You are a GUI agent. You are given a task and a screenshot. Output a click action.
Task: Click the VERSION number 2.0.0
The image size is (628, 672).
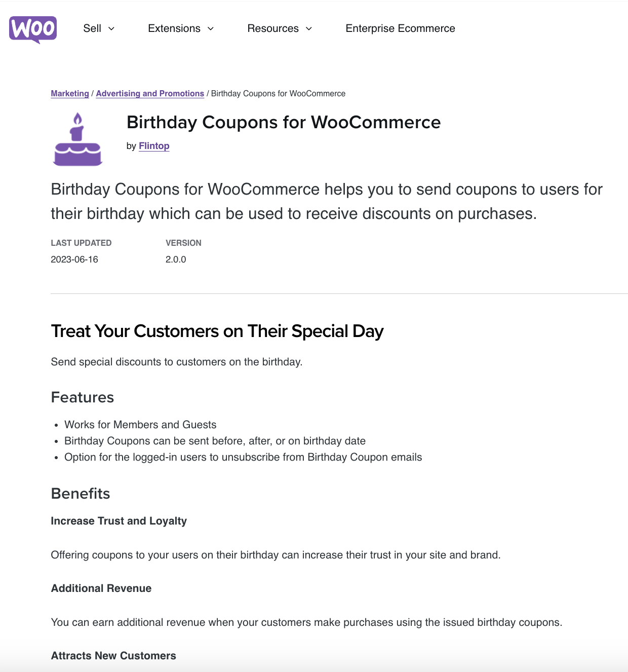point(176,259)
